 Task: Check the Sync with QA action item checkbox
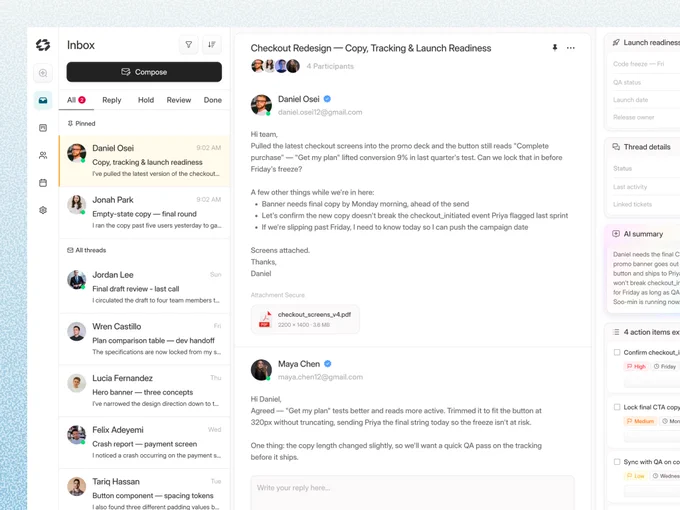[617, 461]
